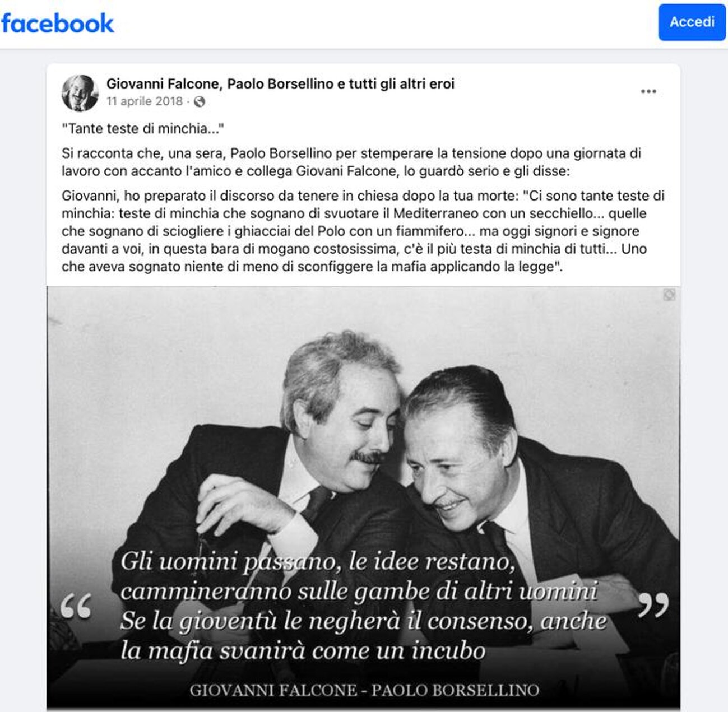Click the paragraph starting 'Si racconta che, una sera'
Image resolution: width=728 pixels, height=712 pixels.
351,162
